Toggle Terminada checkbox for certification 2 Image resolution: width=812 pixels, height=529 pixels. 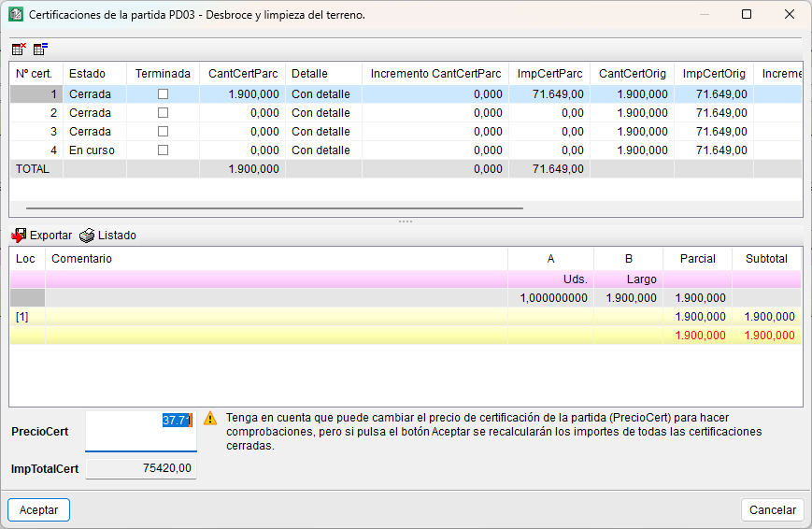pyautogui.click(x=164, y=112)
